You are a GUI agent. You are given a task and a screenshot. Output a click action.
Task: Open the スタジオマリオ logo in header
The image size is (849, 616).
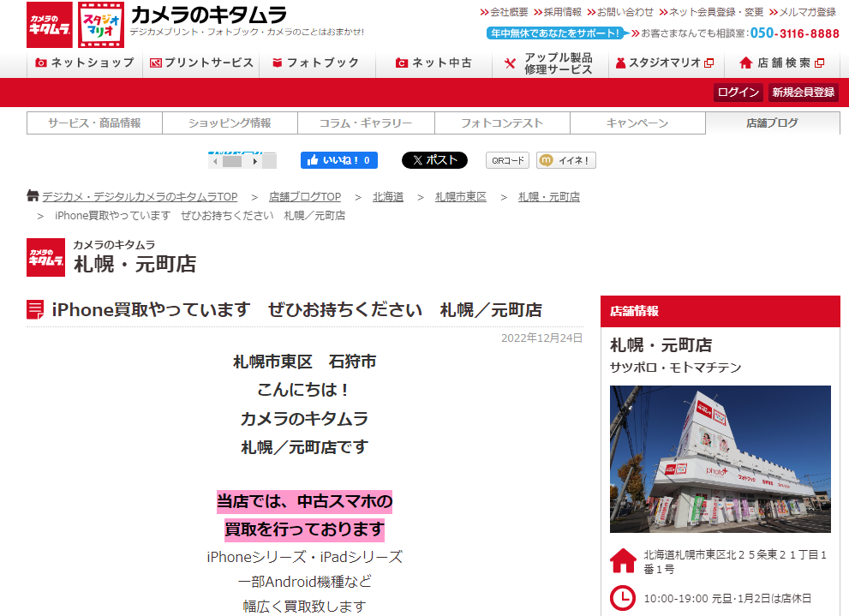[x=101, y=25]
